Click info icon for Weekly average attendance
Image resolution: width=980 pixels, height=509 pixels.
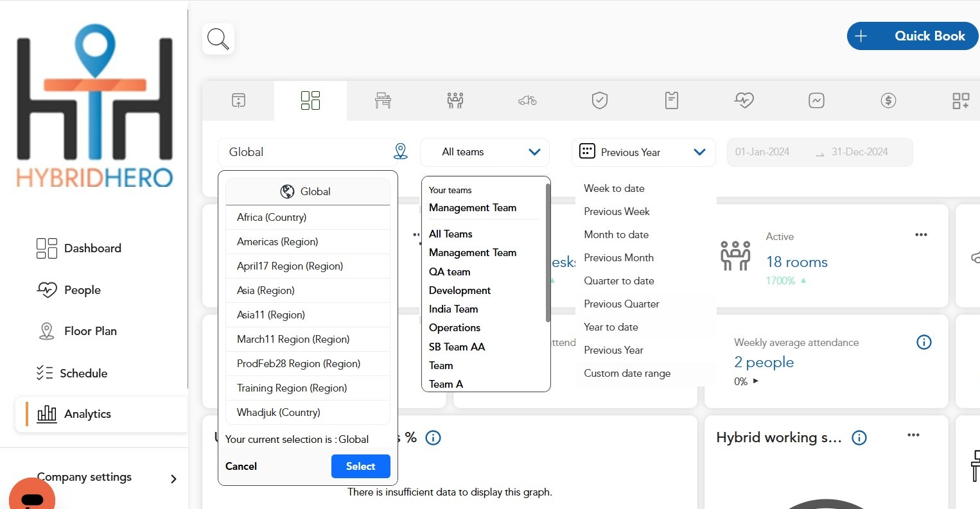click(x=923, y=342)
